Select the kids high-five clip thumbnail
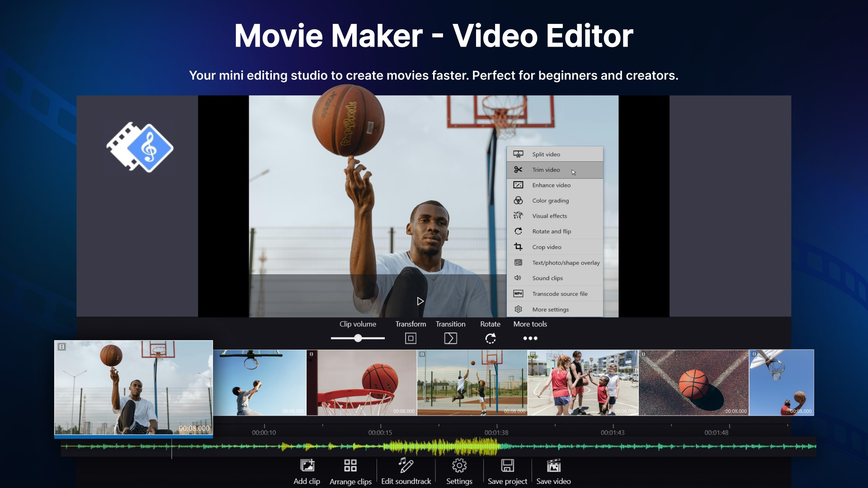This screenshot has height=488, width=868. click(583, 382)
